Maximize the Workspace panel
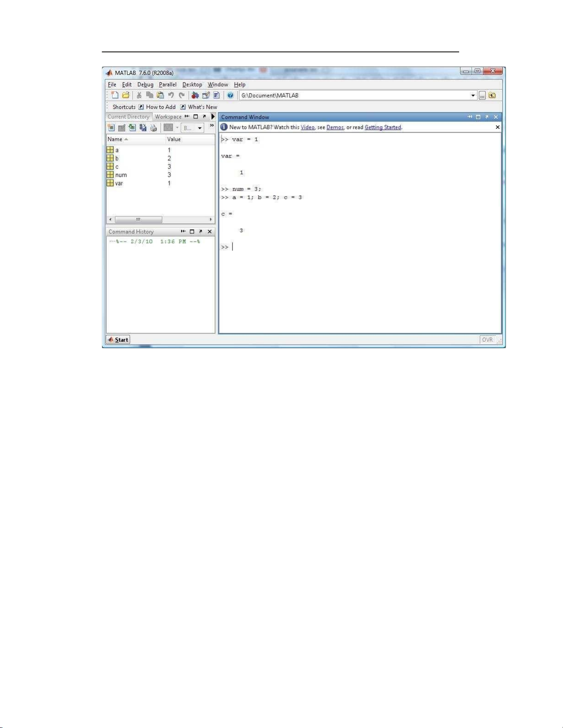Image resolution: width=563 pixels, height=728 pixels. [196, 117]
